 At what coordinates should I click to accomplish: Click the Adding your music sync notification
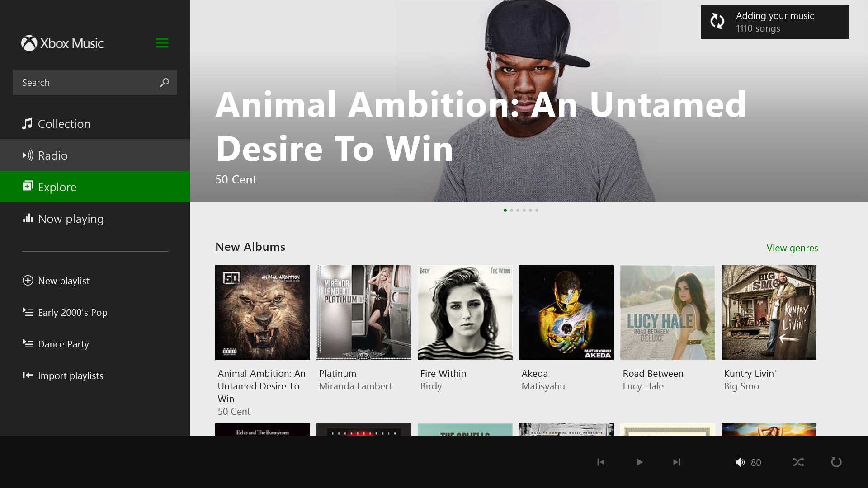pyautogui.click(x=775, y=22)
